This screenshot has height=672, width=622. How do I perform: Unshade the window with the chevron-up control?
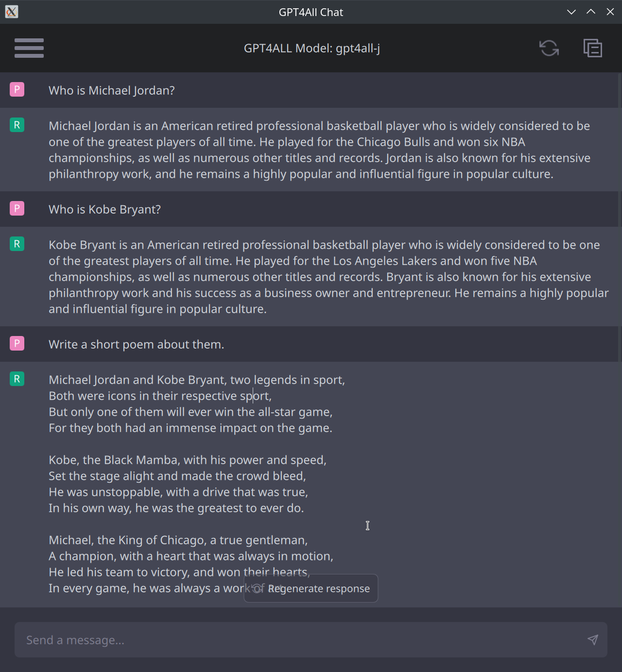click(x=591, y=12)
